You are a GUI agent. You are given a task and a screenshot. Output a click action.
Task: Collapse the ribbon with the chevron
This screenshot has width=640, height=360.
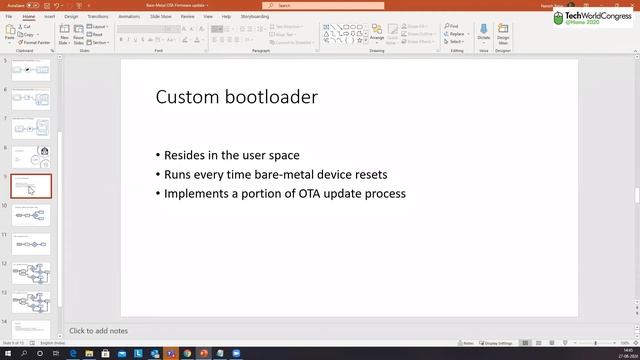pyautogui.click(x=635, y=51)
